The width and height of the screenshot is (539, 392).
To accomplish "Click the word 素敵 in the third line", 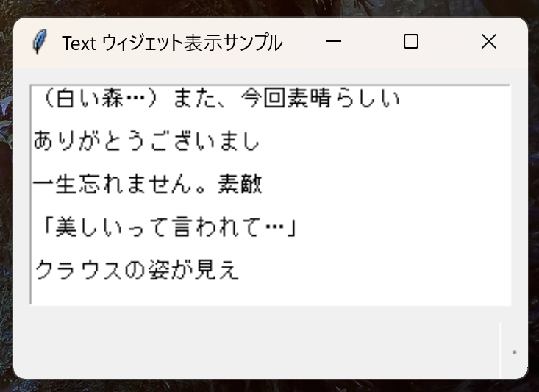I will [x=240, y=185].
